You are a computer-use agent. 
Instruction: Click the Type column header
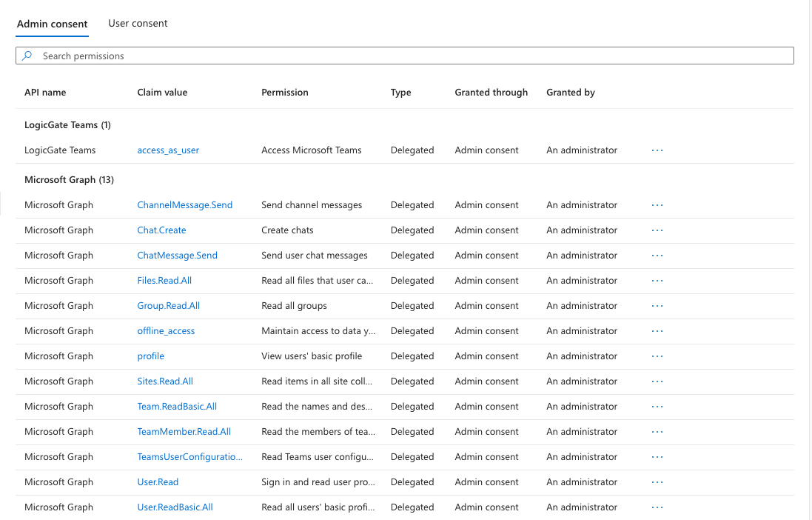pyautogui.click(x=401, y=93)
